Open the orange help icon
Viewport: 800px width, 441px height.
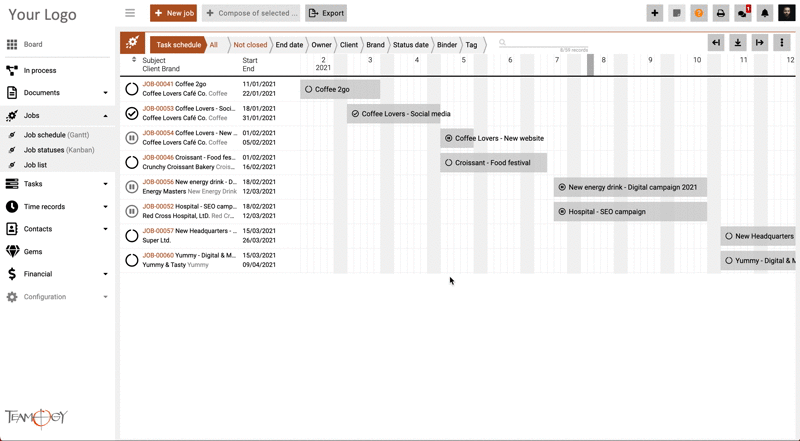[x=698, y=13]
